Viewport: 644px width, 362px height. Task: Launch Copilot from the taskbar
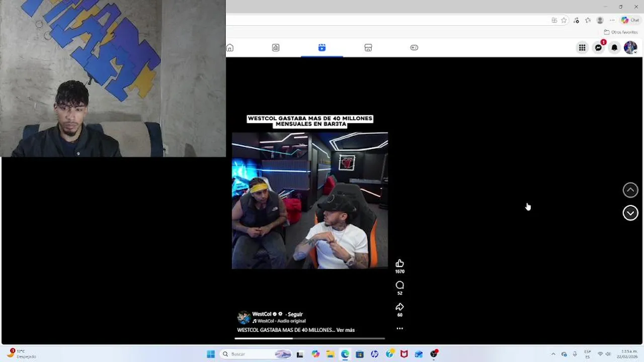click(315, 354)
